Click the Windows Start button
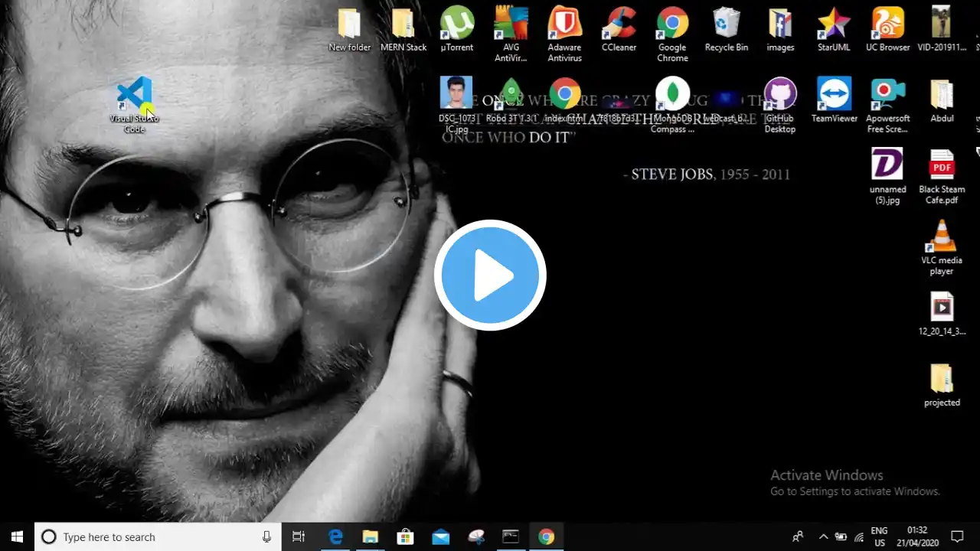The width and height of the screenshot is (980, 551). (x=17, y=536)
